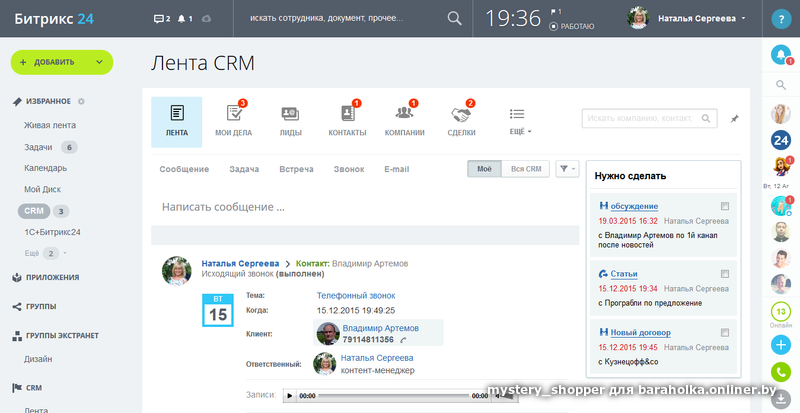Open Мои дела section icon

[x=234, y=113]
